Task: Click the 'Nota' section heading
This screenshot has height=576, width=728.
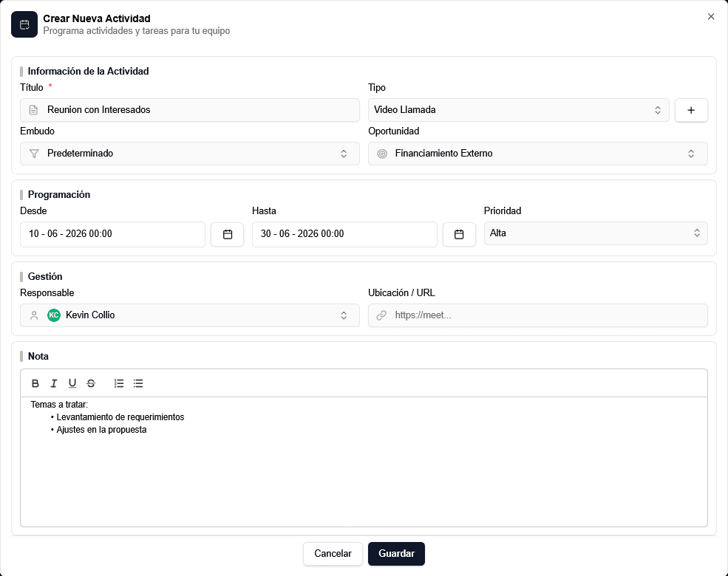Action: (38, 356)
